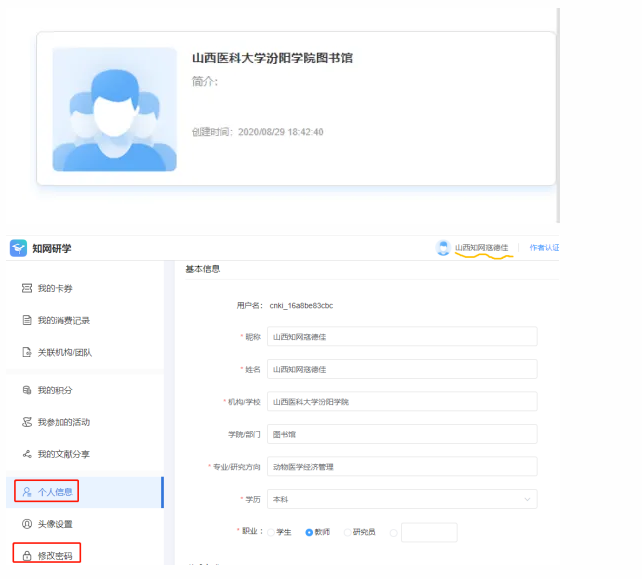Screen dimensions: 642x579
Task: Click the user avatar icon in header
Action: click(443, 248)
